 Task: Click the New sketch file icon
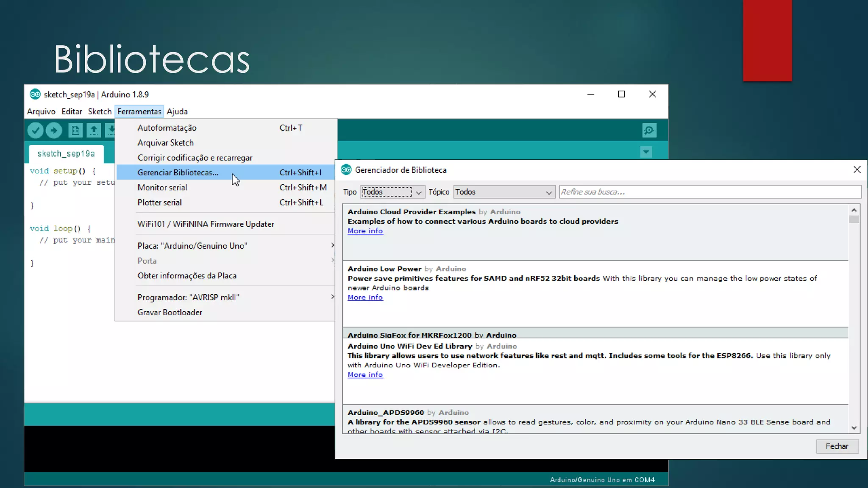[75, 130]
